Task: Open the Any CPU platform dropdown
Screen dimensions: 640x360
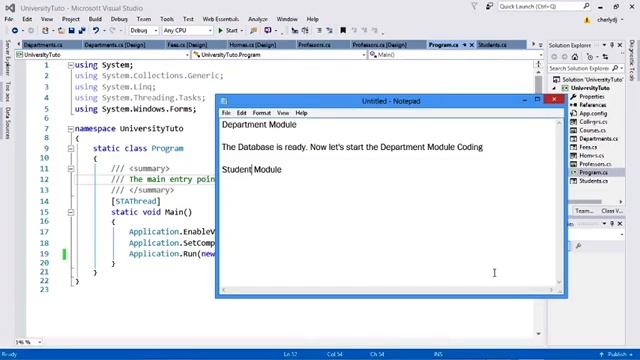Action: pos(187,31)
